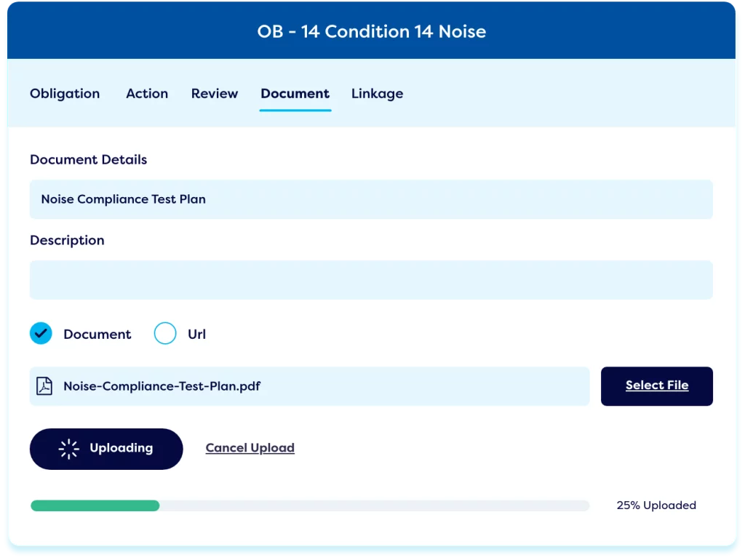Open the Action tab
745x560 pixels.
pos(146,93)
